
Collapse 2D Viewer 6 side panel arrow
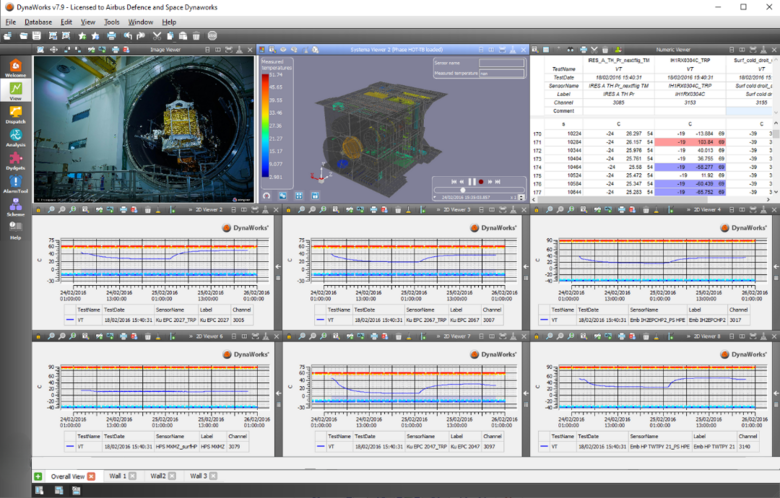coord(278,393)
